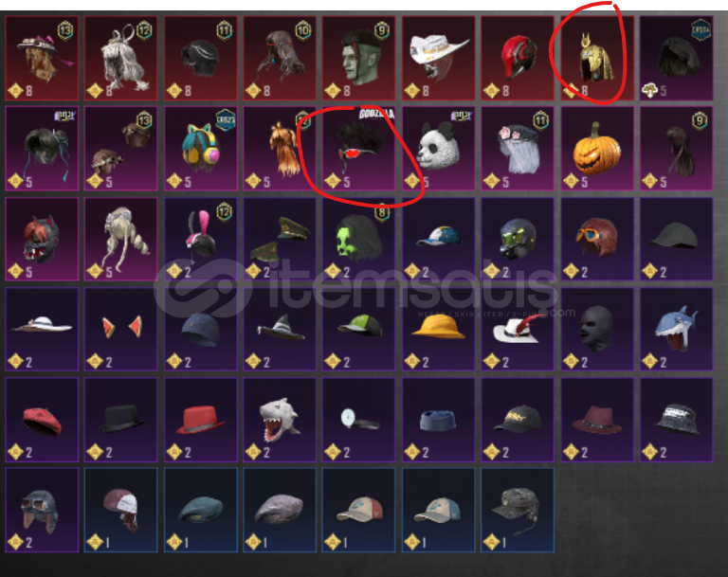Select the white cowboy hat item
Screen dimensions: 728x577
coord(438,58)
